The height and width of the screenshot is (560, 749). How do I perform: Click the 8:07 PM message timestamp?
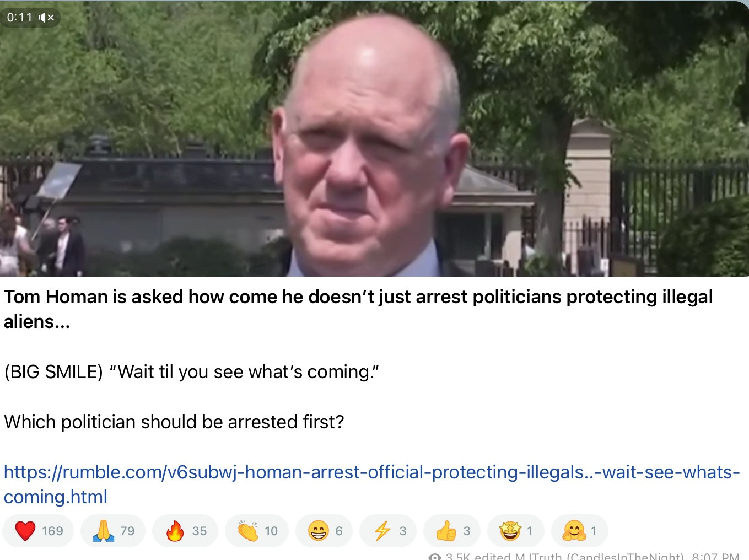pos(715,557)
